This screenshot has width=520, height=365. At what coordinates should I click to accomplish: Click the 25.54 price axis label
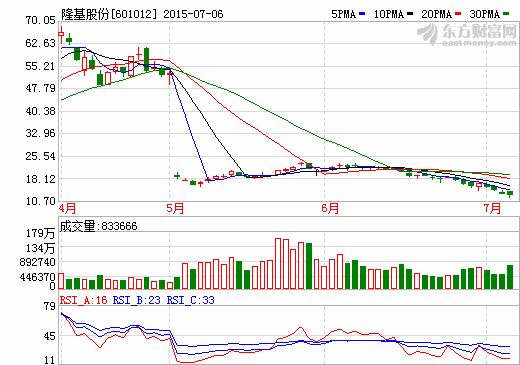click(x=40, y=156)
